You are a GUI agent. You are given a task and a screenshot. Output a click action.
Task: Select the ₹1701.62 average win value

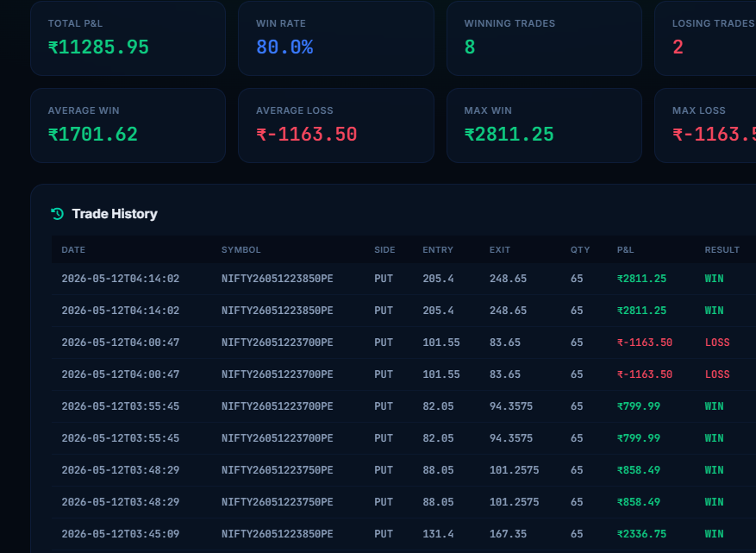[x=92, y=134]
